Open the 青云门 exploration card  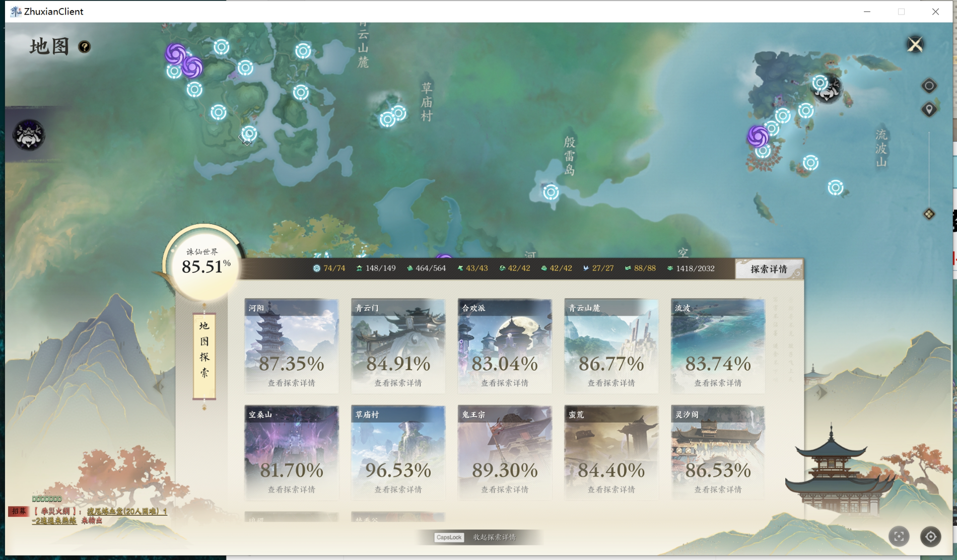[398, 346]
